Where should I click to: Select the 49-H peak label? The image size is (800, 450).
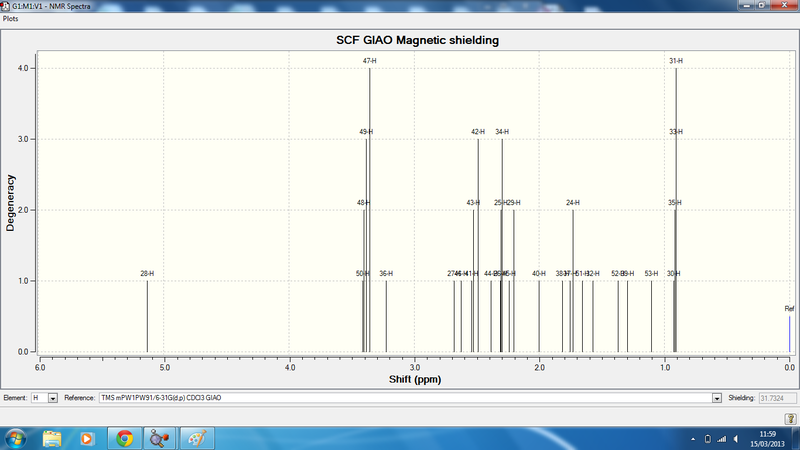pos(366,132)
